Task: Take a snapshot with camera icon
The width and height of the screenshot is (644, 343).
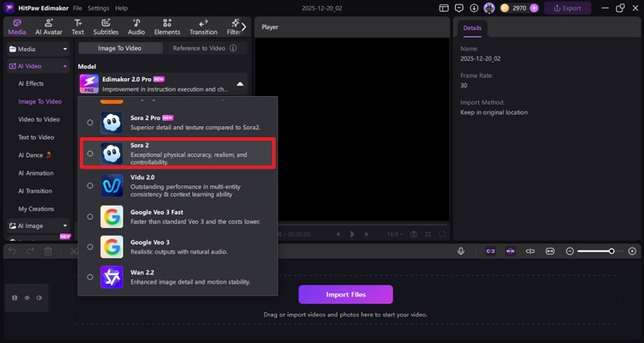Action: [x=414, y=234]
